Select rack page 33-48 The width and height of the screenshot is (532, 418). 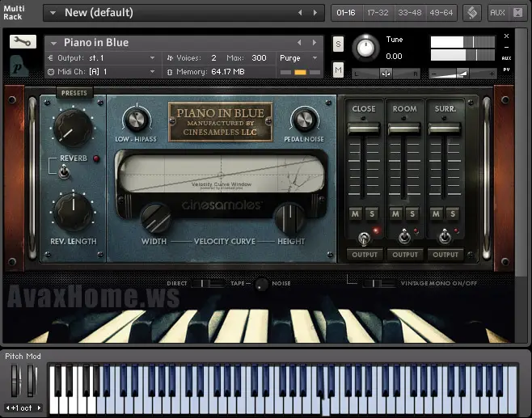coord(410,13)
